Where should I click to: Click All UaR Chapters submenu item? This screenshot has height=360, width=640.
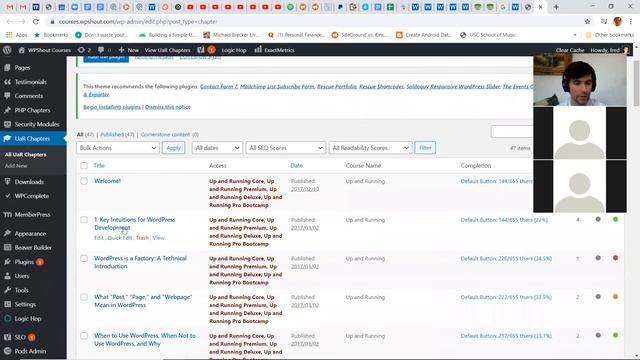pyautogui.click(x=25, y=155)
